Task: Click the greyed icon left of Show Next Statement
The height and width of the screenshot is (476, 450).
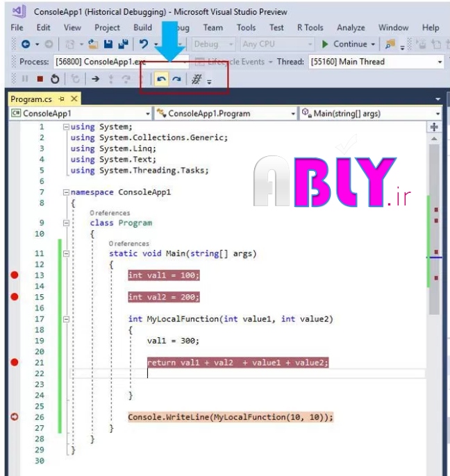Action: [75, 79]
